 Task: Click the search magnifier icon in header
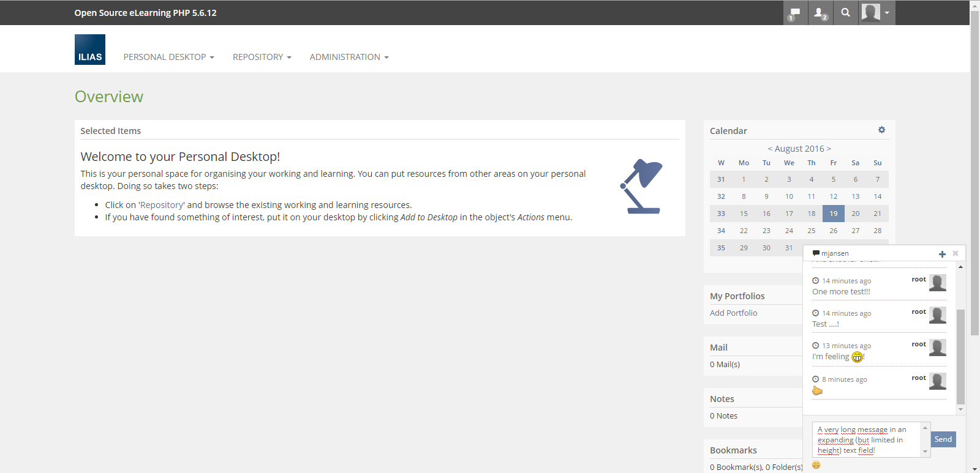pos(845,13)
